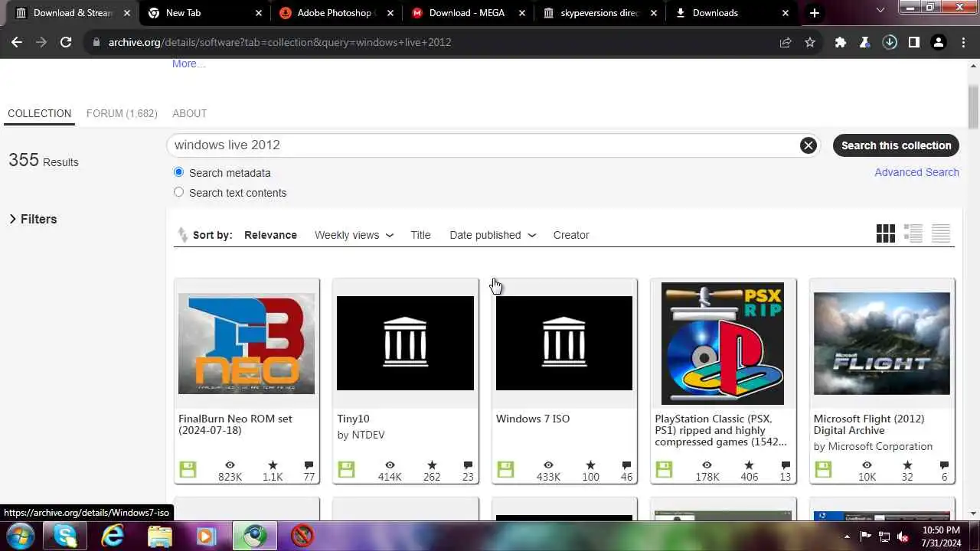Open the PlayStation Classic PSX RIP thumbnail
980x551 pixels.
(x=723, y=343)
